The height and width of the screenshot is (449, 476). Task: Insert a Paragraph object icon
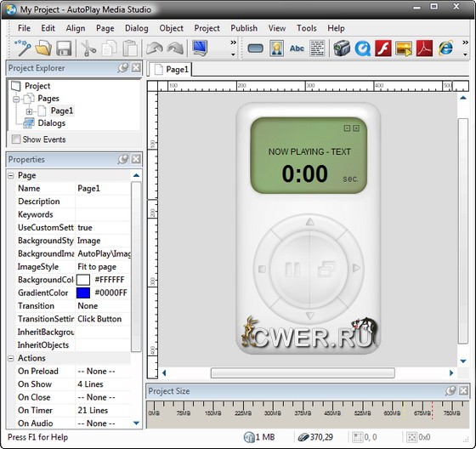point(317,48)
